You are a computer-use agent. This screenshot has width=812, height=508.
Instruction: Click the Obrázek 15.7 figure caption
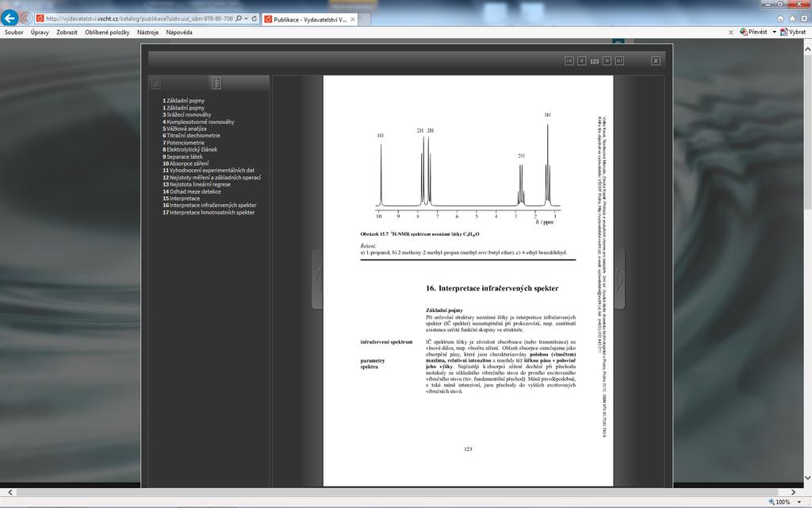pos(419,234)
